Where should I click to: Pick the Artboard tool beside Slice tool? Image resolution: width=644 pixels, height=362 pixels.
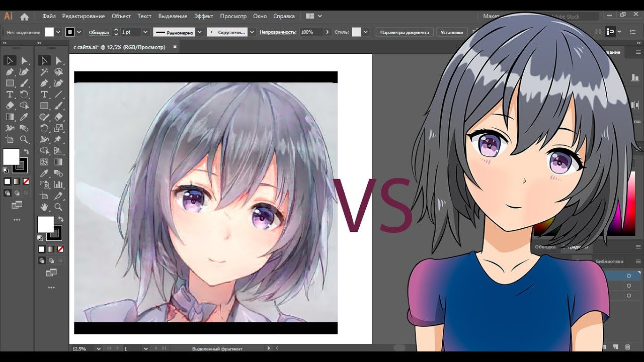coord(44,196)
